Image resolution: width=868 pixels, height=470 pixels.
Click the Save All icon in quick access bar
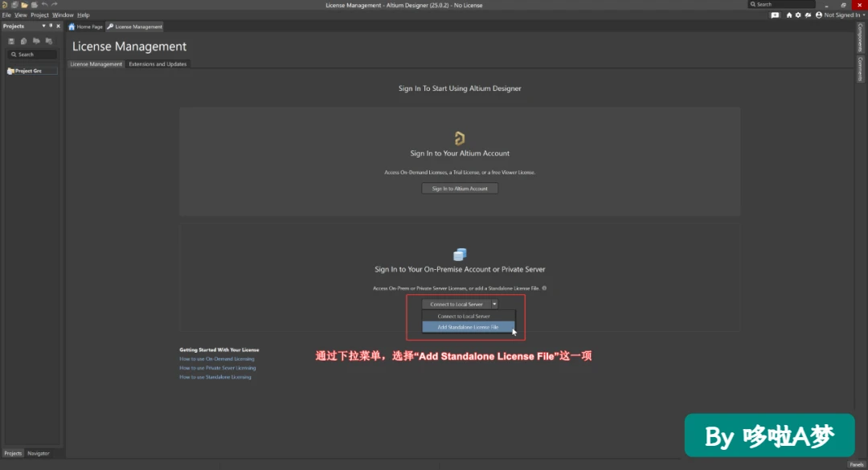14,5
